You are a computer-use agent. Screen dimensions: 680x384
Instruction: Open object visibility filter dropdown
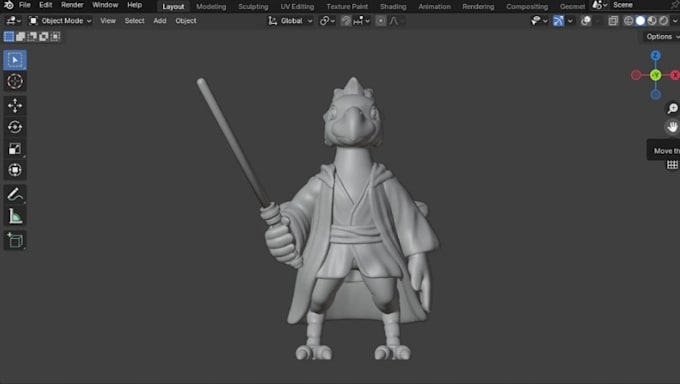539,21
